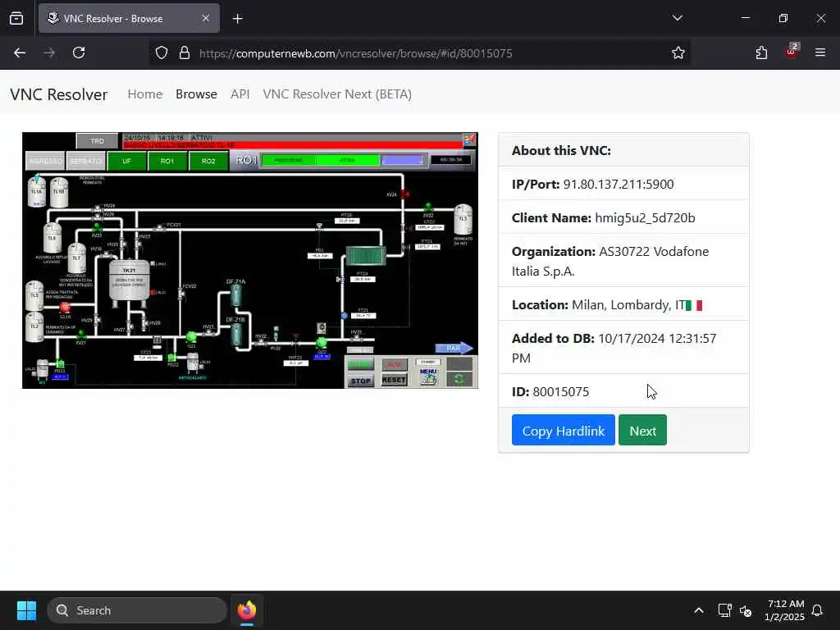Click the forward navigation arrow
840x630 pixels.
point(49,53)
